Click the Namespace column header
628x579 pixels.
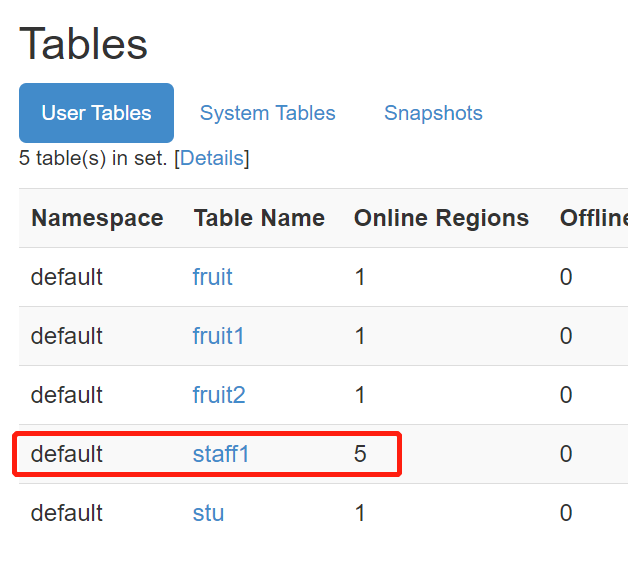(x=97, y=218)
